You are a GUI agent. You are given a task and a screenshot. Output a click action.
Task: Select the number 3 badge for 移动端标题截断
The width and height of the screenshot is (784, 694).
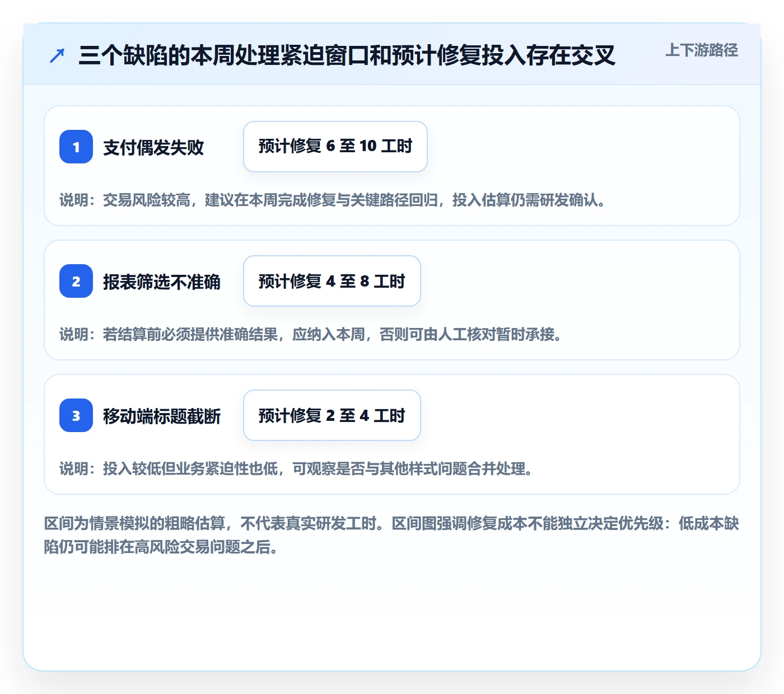(x=76, y=415)
